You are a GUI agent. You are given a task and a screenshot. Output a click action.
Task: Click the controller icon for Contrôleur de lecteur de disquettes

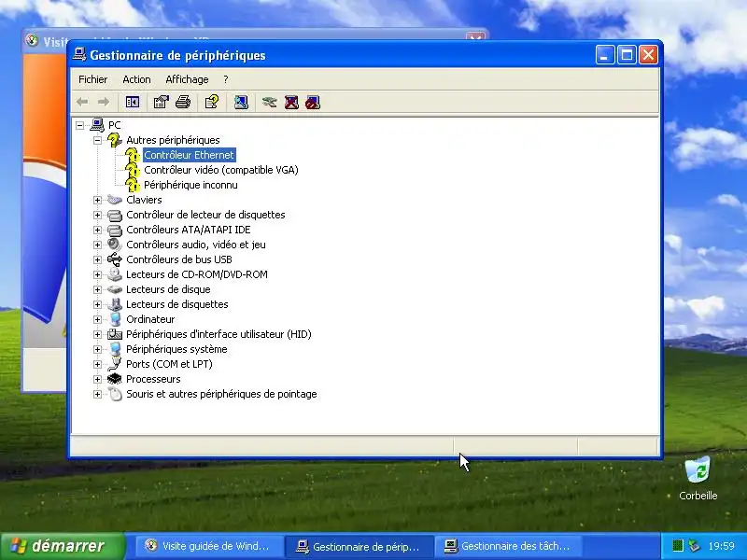[115, 215]
